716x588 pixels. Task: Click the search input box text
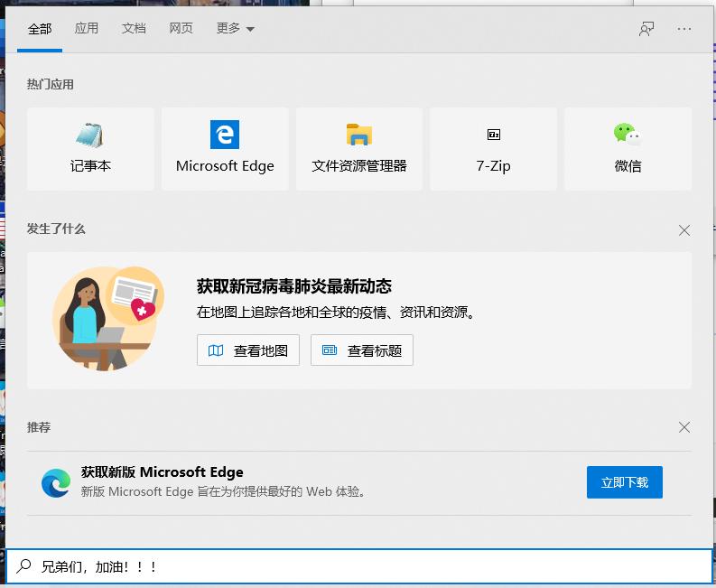pos(99,566)
